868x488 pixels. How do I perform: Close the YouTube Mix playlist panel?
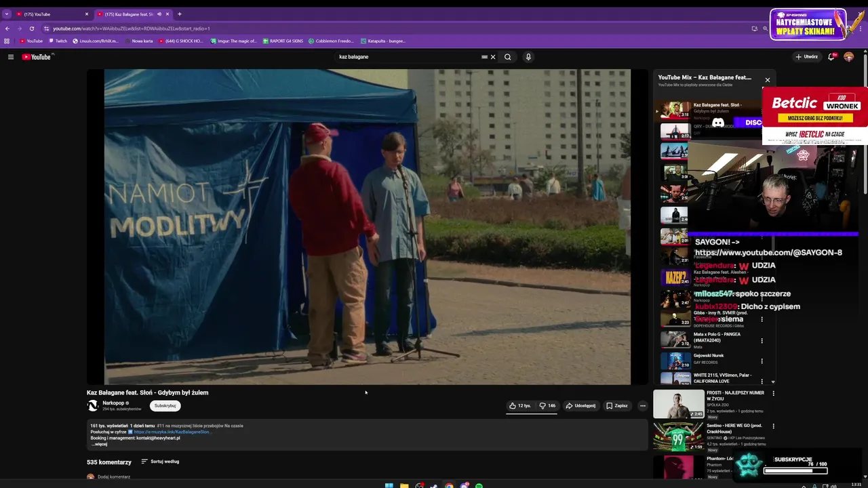click(768, 80)
